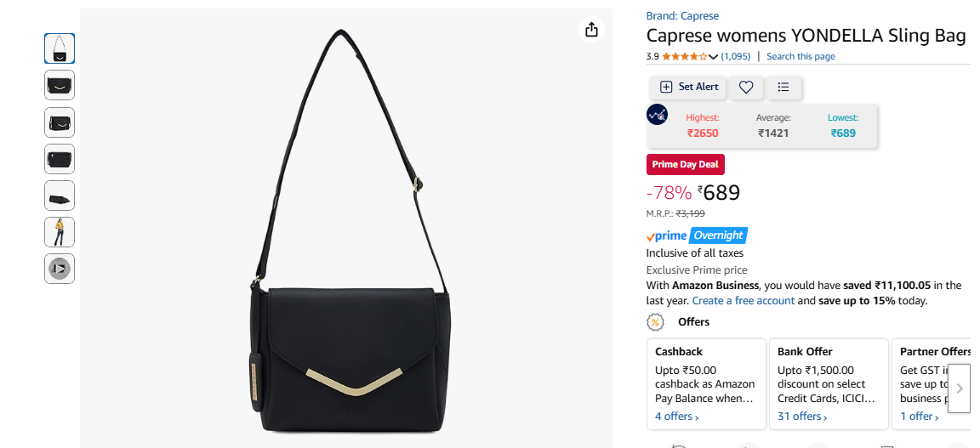Play the product video thumbnail

(60, 269)
